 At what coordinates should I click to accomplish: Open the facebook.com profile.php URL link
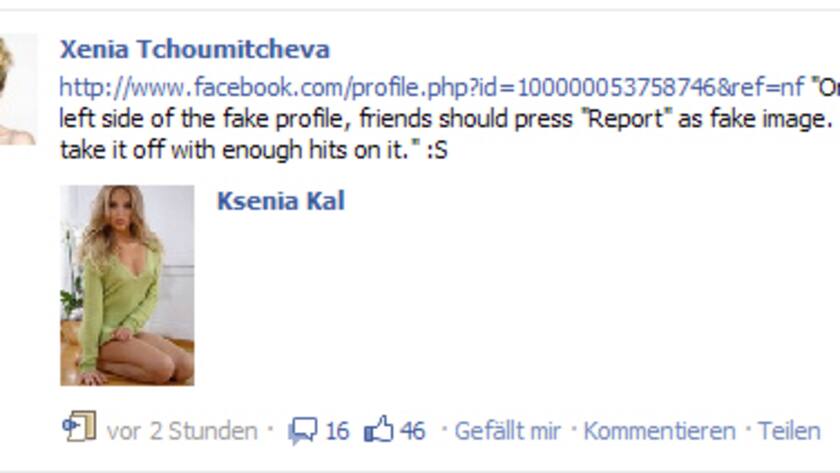432,87
